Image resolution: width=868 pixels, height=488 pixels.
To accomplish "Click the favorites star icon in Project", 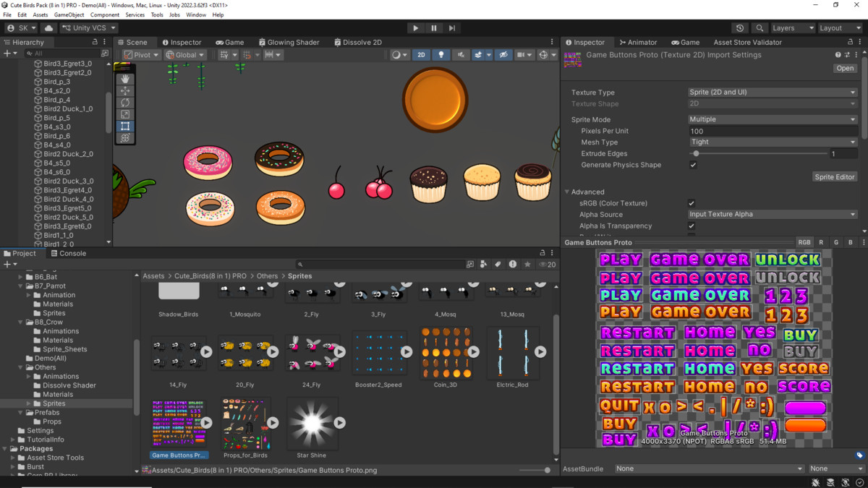I will [527, 265].
